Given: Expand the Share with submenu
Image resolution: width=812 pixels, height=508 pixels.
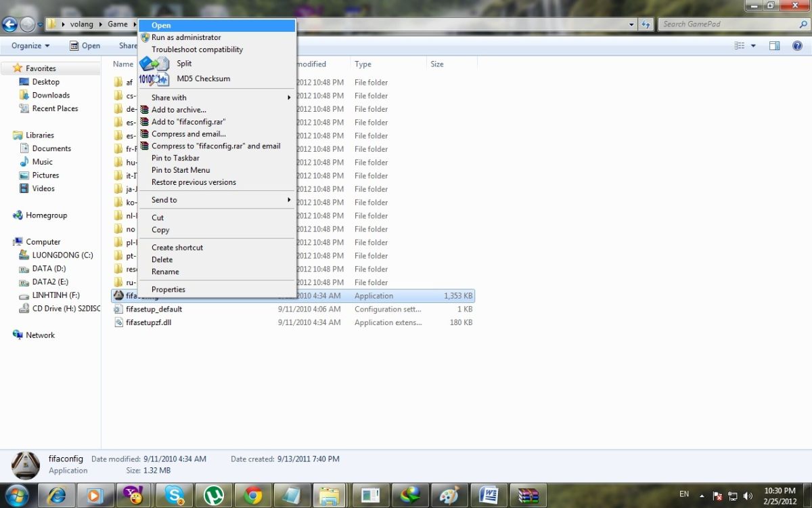Looking at the screenshot, I should pos(217,98).
